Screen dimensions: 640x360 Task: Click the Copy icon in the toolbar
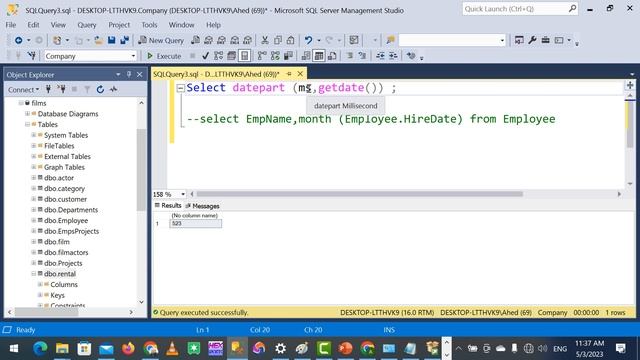[278, 40]
